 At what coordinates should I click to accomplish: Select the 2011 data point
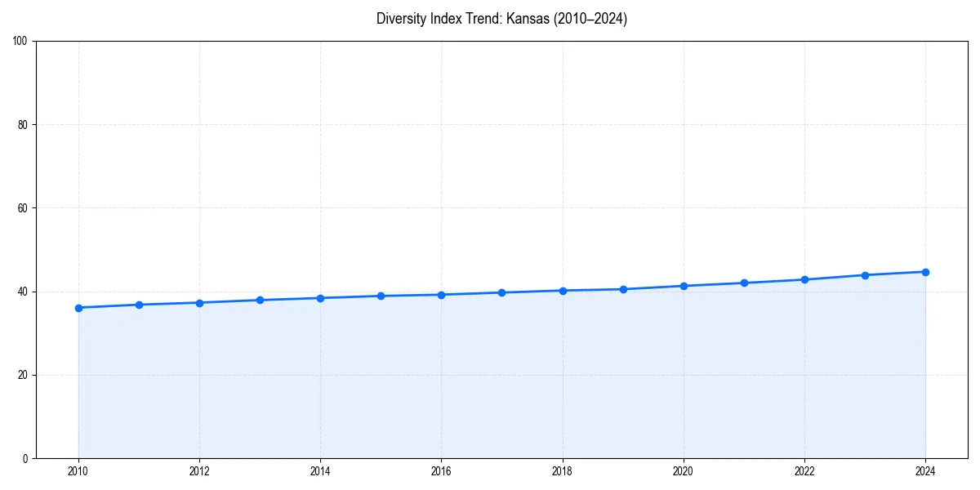pyautogui.click(x=139, y=304)
